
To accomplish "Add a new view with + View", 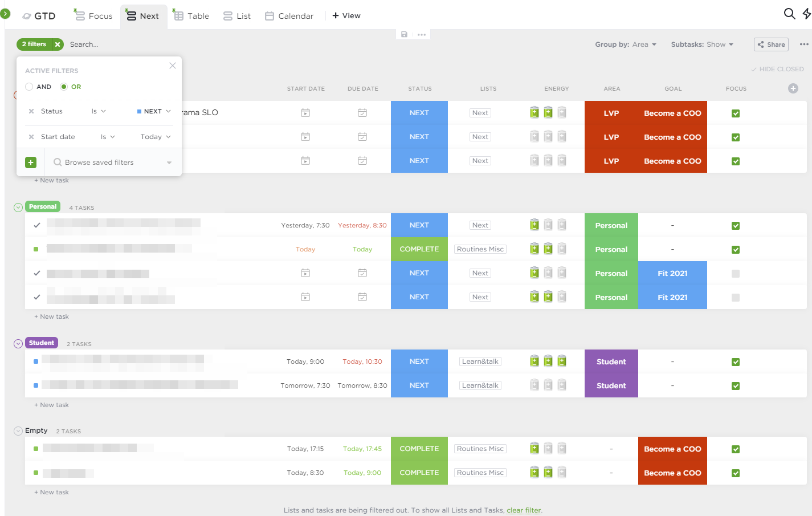I will [x=346, y=15].
